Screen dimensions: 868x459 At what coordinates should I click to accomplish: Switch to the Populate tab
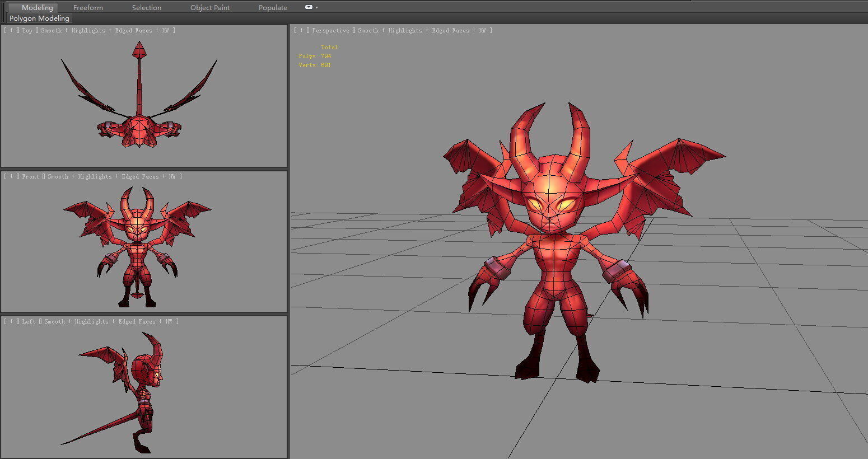(x=273, y=7)
